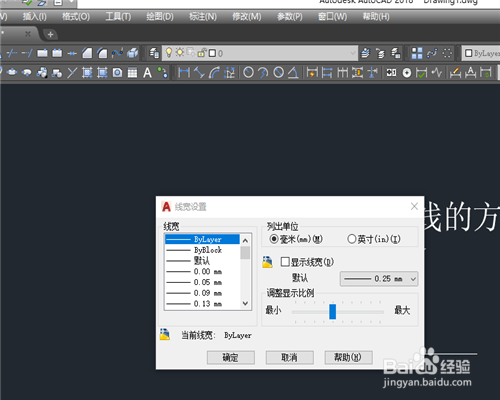Select the Jogged dimension tool
Image resolution: width=500 pixels, height=400 pixels.
pyautogui.click(x=263, y=72)
